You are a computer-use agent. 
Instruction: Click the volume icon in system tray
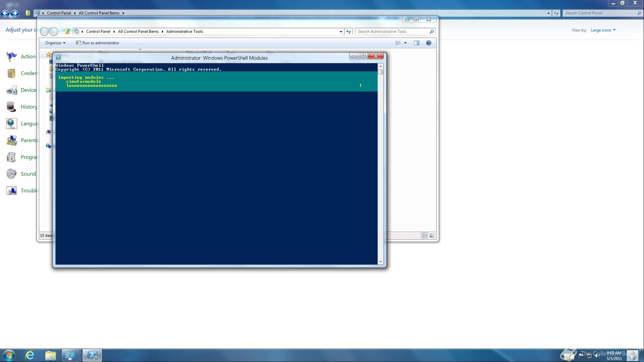[x=597, y=356]
